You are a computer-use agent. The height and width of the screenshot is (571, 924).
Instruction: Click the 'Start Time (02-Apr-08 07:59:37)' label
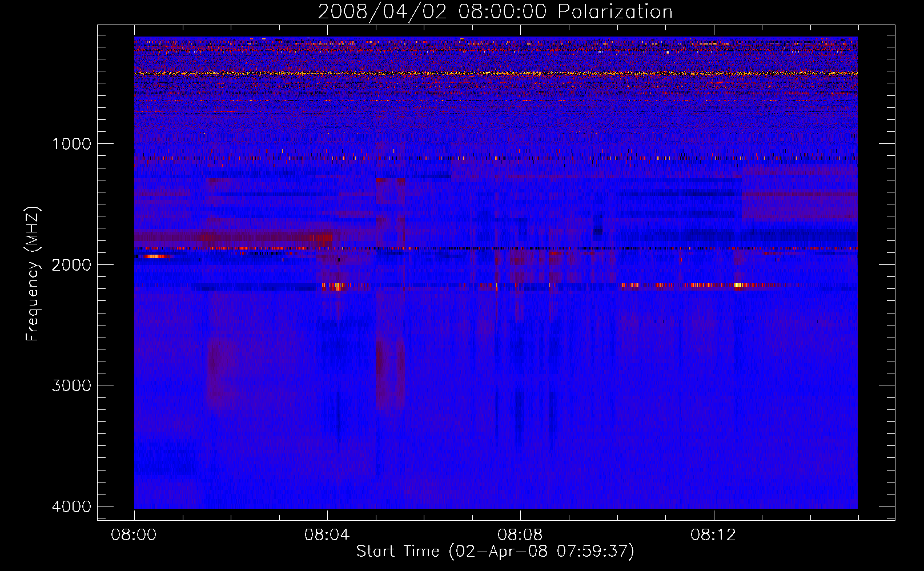coord(495,552)
